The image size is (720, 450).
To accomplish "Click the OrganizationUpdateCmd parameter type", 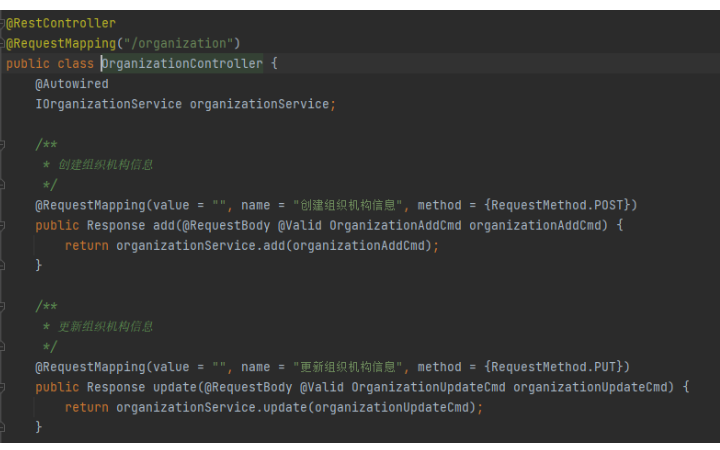I will [428, 387].
